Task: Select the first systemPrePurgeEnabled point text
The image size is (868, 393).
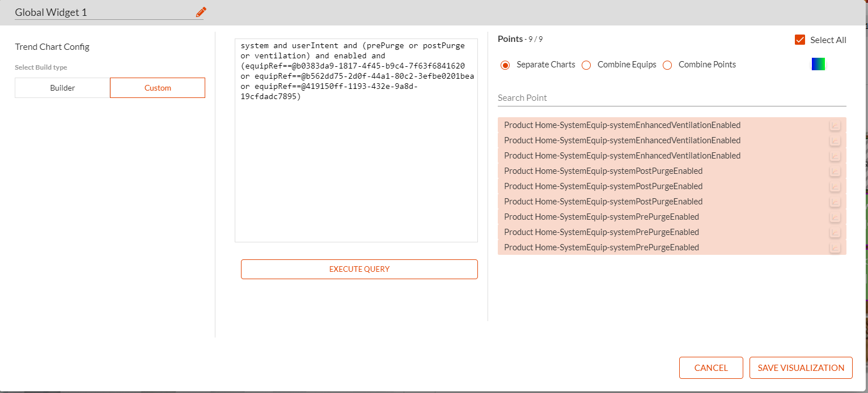Action: coord(602,217)
